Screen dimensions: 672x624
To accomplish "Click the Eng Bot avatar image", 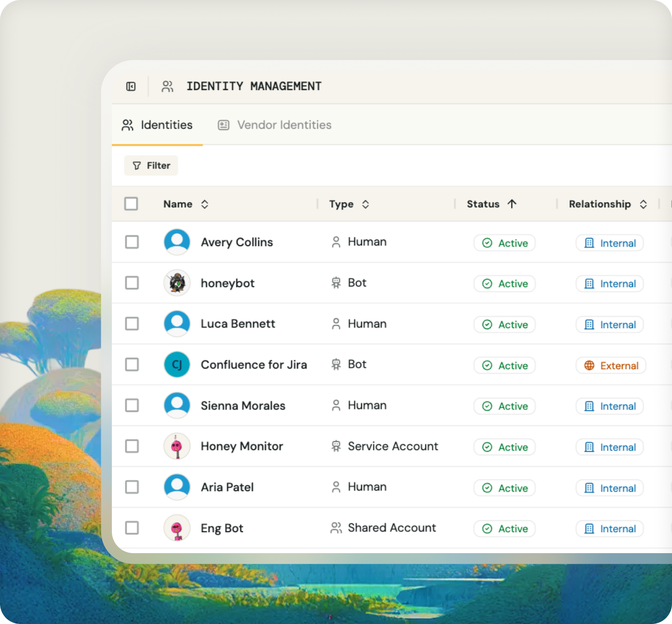I will [x=177, y=528].
